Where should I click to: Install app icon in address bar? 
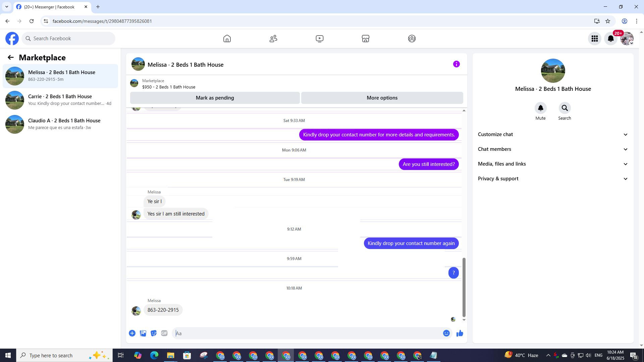(x=597, y=21)
